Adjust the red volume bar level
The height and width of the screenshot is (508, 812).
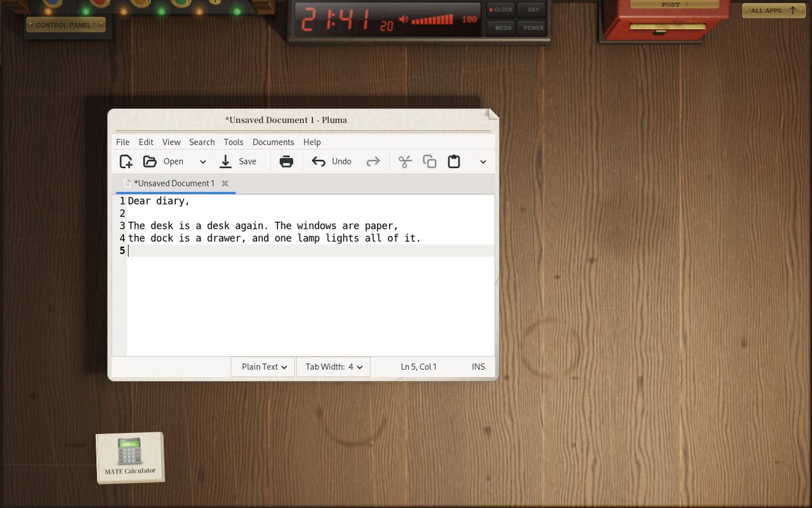[432, 20]
